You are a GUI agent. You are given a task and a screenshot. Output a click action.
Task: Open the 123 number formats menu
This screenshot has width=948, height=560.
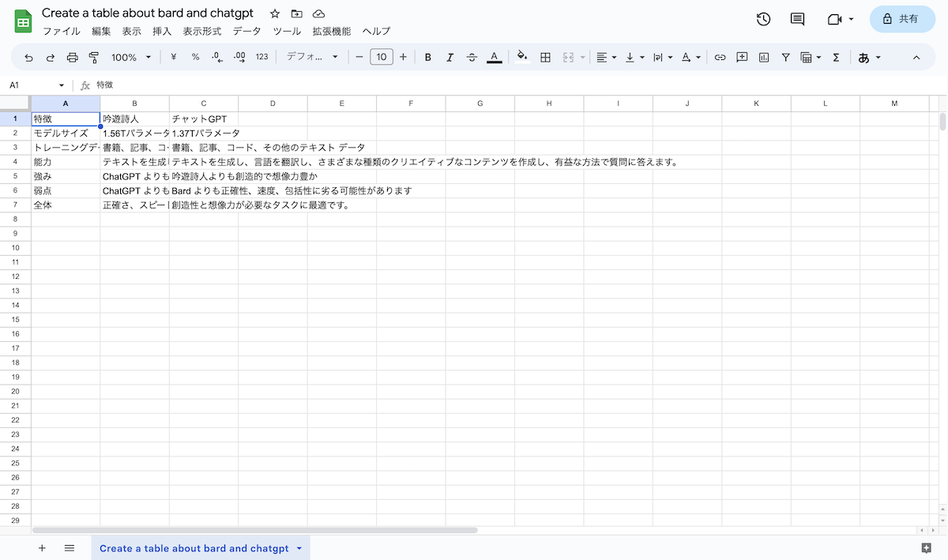(x=261, y=57)
